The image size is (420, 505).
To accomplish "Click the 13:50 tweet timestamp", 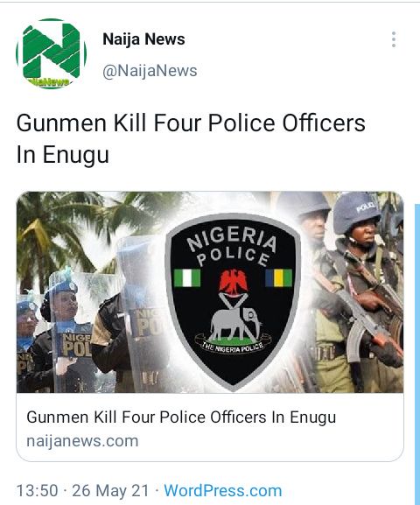I will [x=37, y=491].
